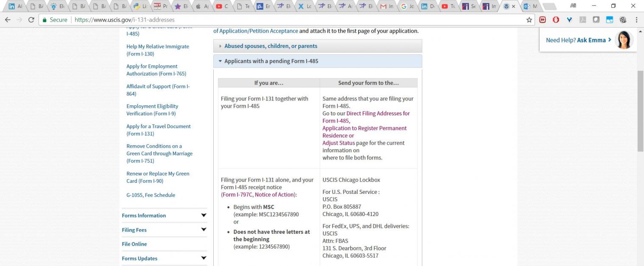Screen dimensions: 644x266
Task: Expand the Forms Updates sidebar menu
Action: (x=204, y=258)
